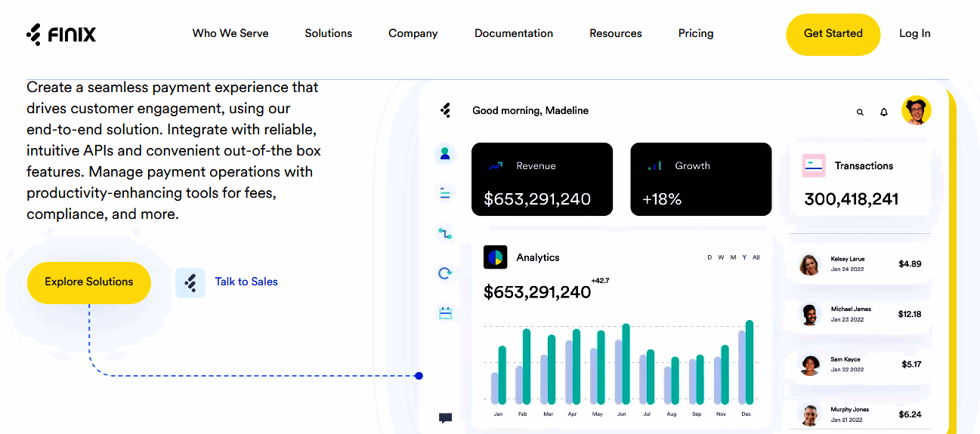Click the Finix logo in header
Viewport: 980px width, 434px height.
tap(61, 35)
